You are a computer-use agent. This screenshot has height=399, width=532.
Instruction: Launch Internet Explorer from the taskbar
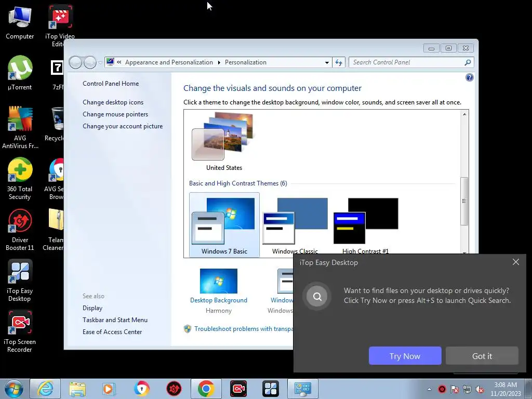(x=45, y=389)
